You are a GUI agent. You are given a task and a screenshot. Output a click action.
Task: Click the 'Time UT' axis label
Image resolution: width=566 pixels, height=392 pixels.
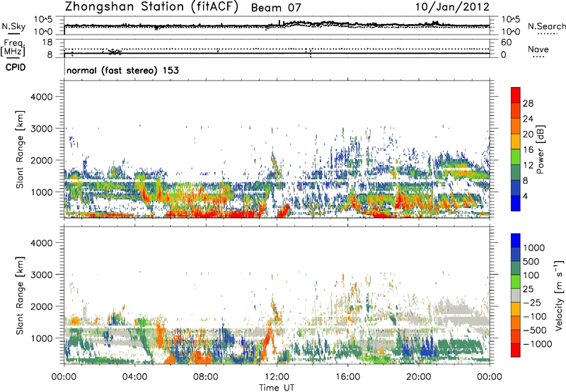tap(277, 388)
